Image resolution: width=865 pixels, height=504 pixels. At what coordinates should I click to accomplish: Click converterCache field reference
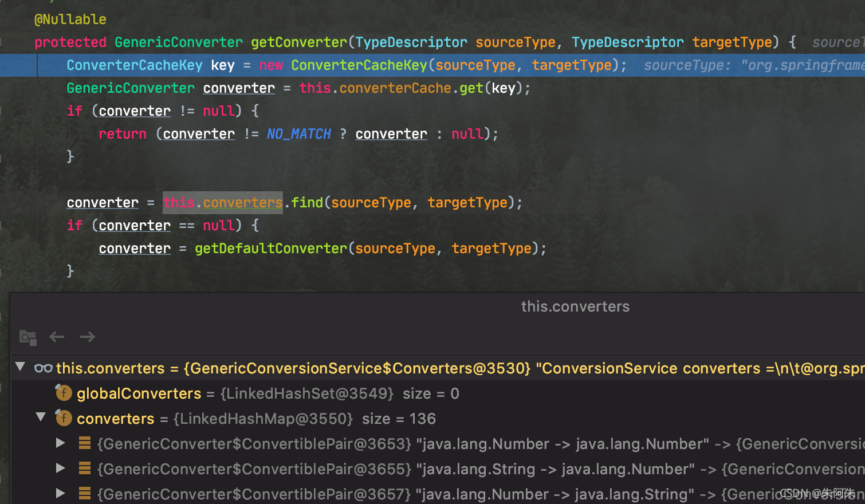(395, 88)
